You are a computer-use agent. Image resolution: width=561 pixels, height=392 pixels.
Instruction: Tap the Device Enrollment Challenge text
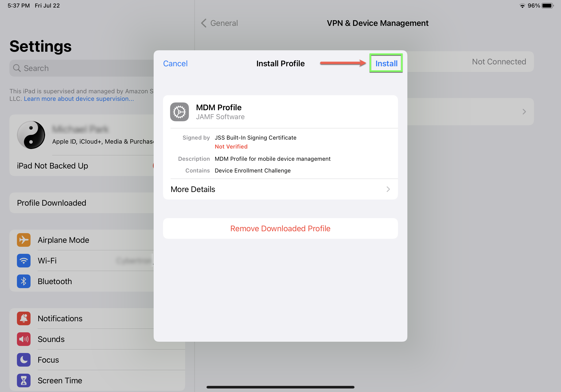[252, 170]
